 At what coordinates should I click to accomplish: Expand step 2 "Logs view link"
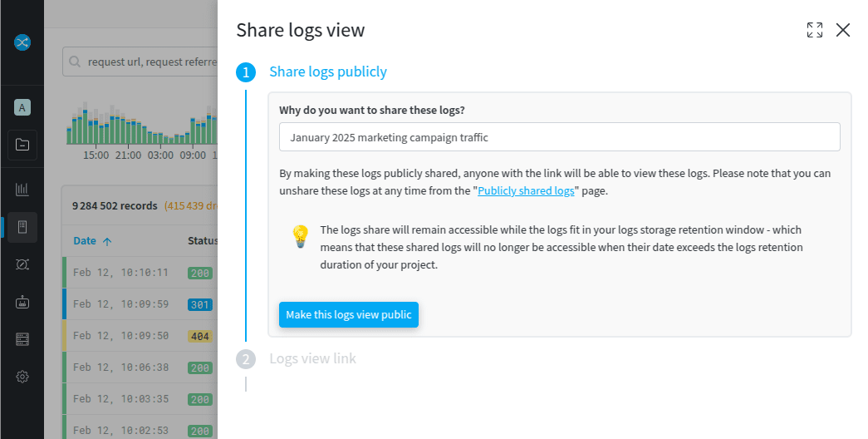point(312,358)
